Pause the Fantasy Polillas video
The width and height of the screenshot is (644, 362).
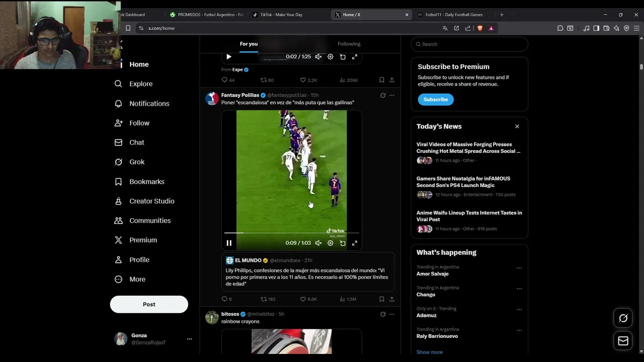pyautogui.click(x=229, y=243)
